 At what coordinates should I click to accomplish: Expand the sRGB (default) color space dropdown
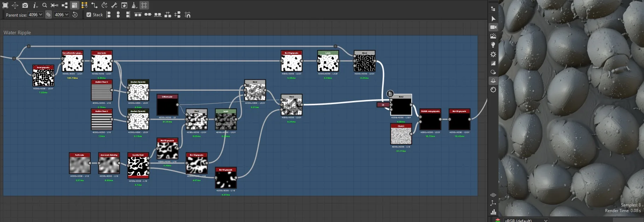coord(526,220)
